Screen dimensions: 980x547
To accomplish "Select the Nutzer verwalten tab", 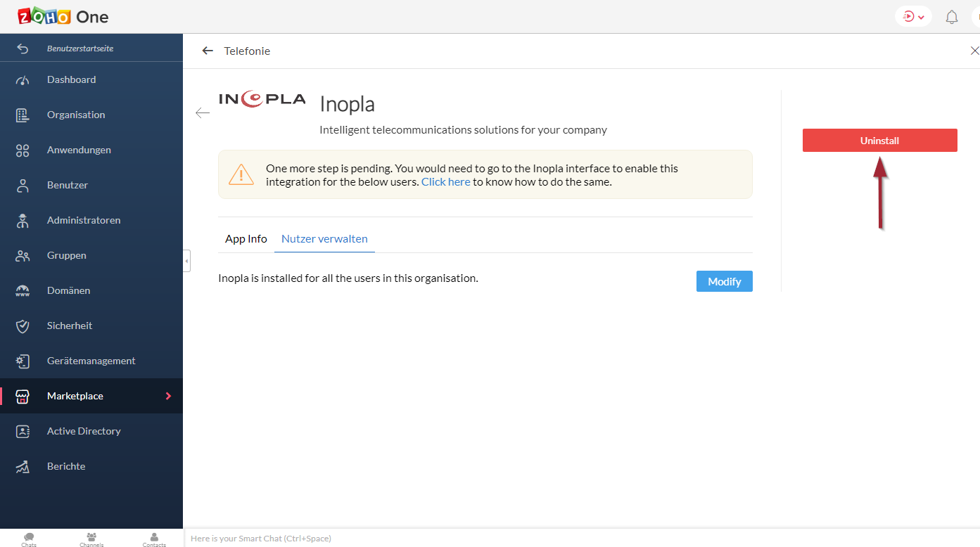I will pos(324,239).
